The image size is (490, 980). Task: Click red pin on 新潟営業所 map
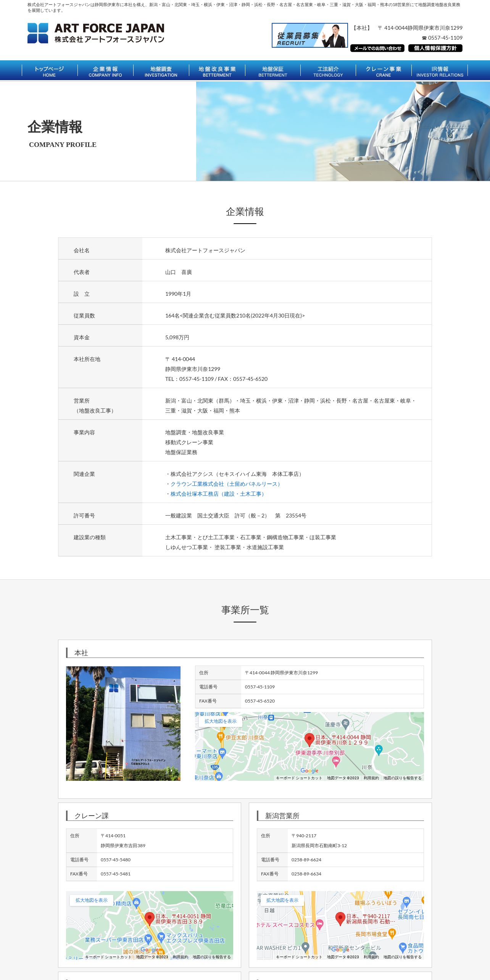point(340,919)
